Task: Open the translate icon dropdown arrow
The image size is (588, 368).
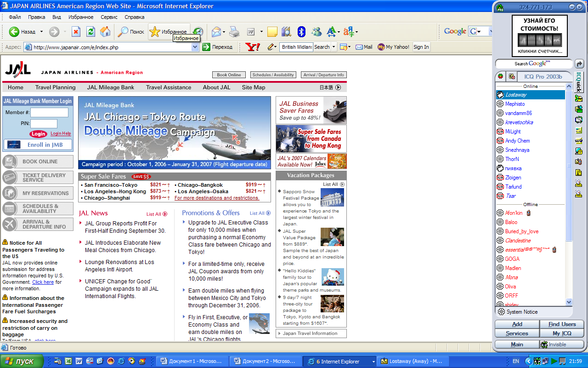Action: click(356, 32)
